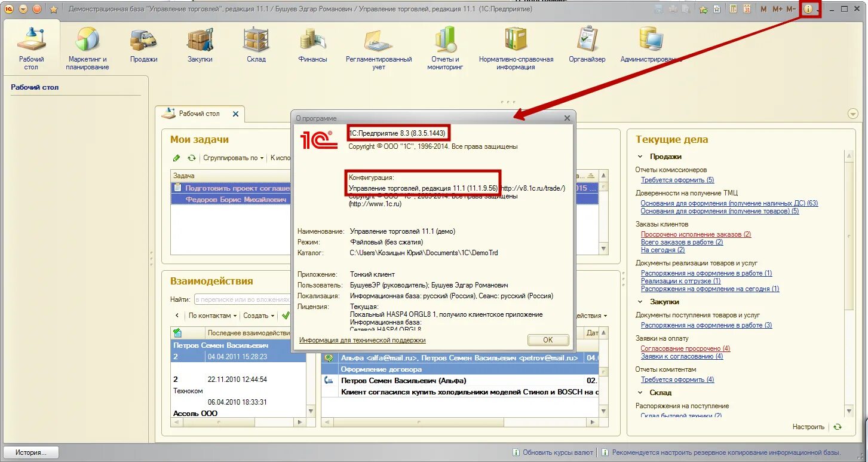Switch to the Рабочий стол tab
This screenshot has height=462, width=868.
click(200, 114)
